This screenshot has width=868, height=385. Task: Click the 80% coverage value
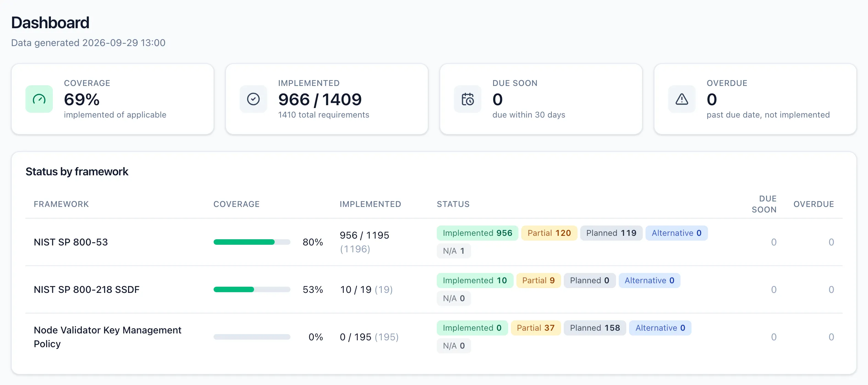pos(312,242)
